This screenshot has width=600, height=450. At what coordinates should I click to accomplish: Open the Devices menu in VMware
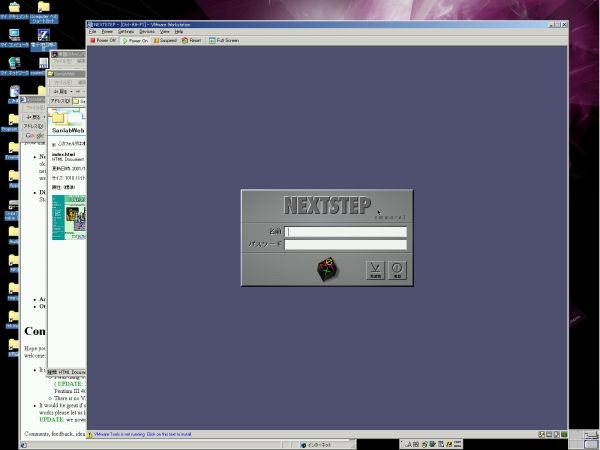tap(147, 32)
